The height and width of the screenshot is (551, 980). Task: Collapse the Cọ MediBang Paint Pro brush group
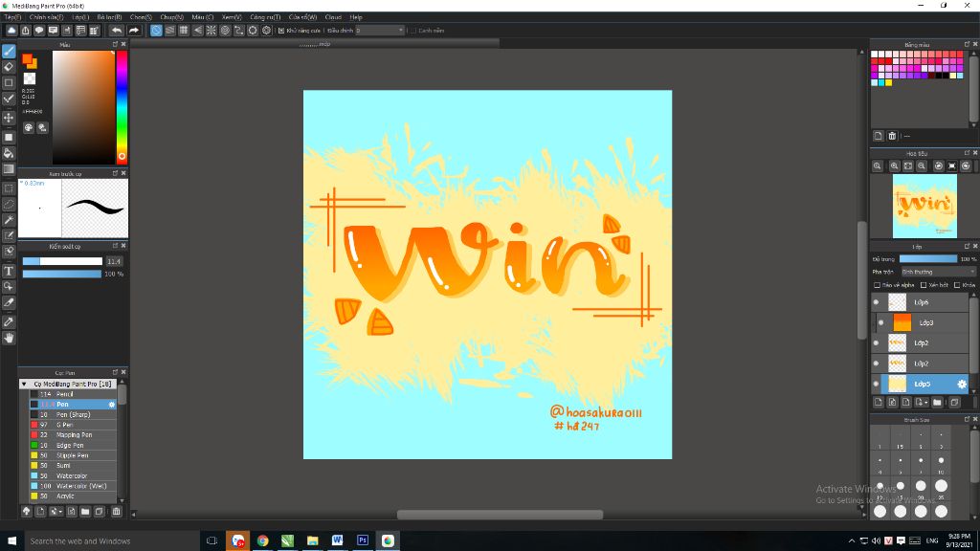pos(24,385)
